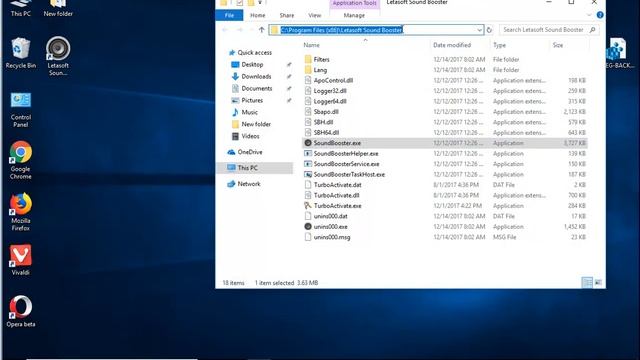This screenshot has width=640, height=360.
Task: Open the File menu tab
Action: [x=229, y=15]
